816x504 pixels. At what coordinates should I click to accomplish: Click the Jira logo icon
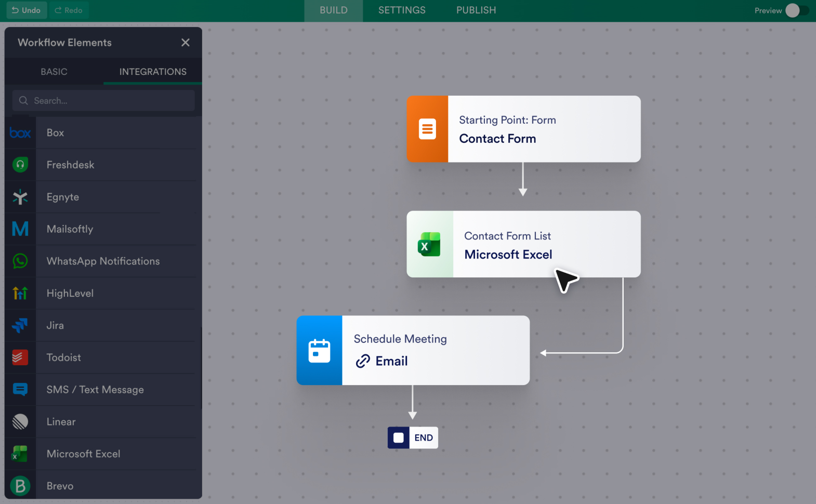pyautogui.click(x=20, y=325)
